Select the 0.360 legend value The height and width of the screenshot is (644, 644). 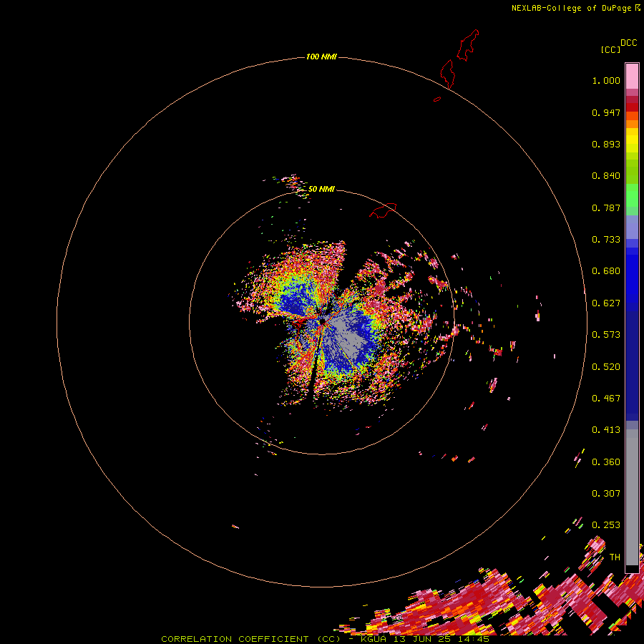(x=606, y=462)
